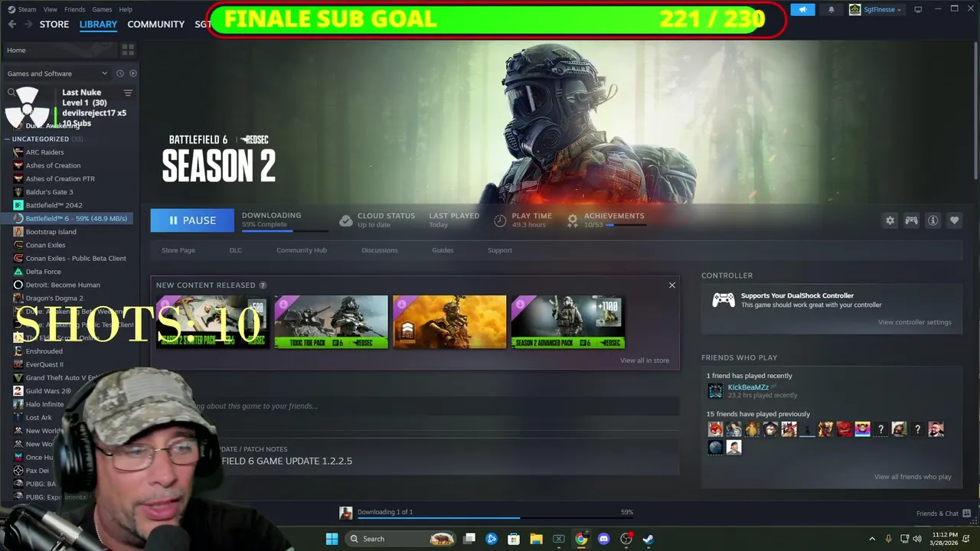The image size is (980, 551).
Task: Open the Season 2 Advanced Pack thumbnail
Action: click(567, 322)
